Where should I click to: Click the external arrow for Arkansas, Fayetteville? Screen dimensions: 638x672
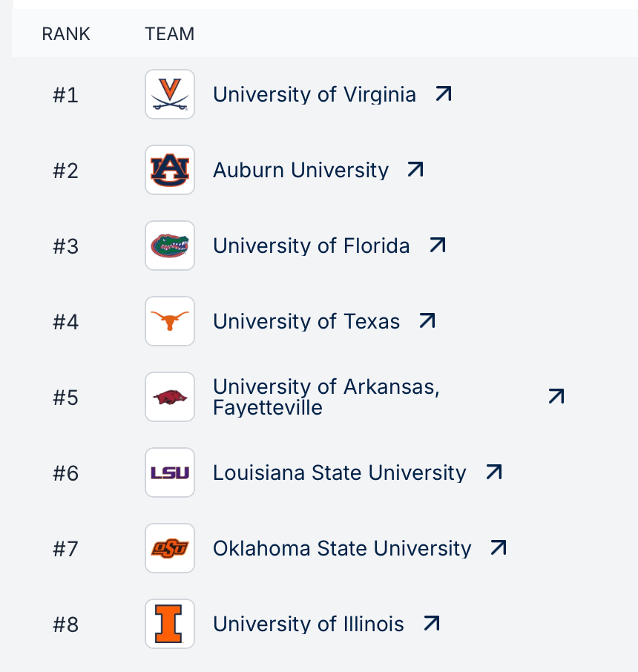coord(556,396)
